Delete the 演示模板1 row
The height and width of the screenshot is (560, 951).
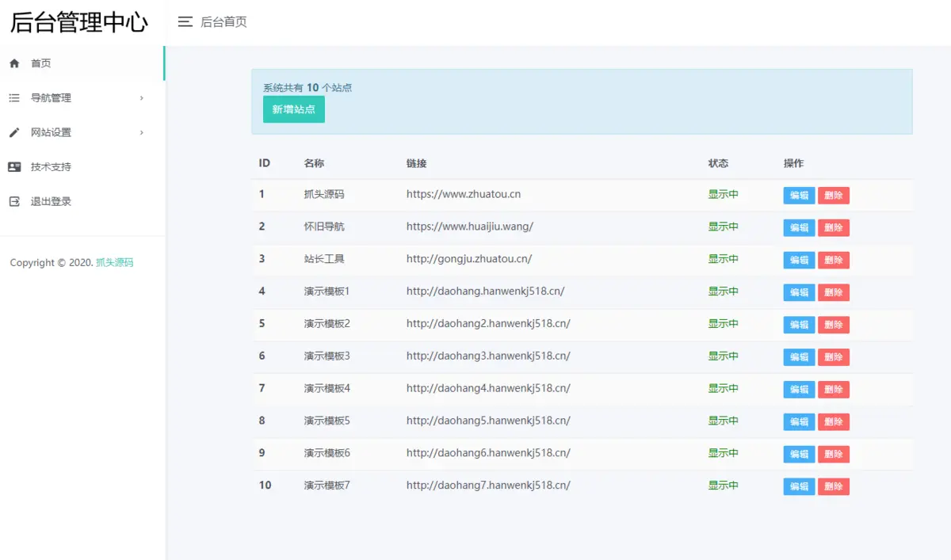[833, 293]
